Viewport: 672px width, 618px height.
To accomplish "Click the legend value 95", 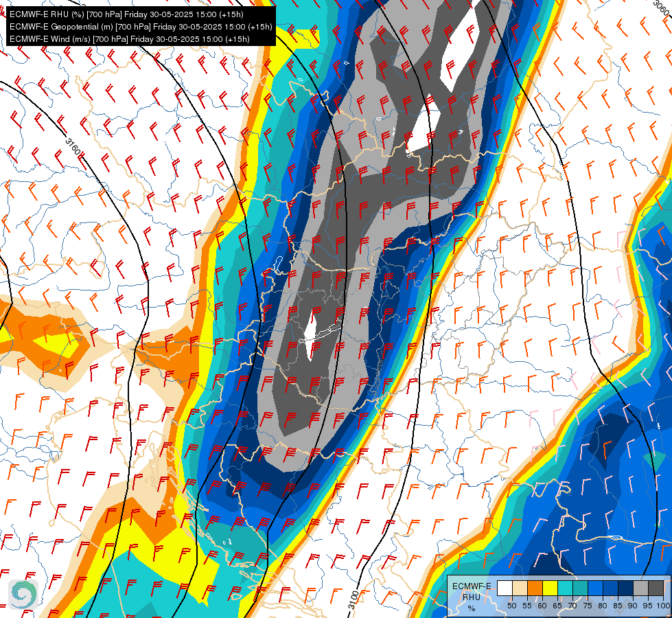I will (x=647, y=606).
